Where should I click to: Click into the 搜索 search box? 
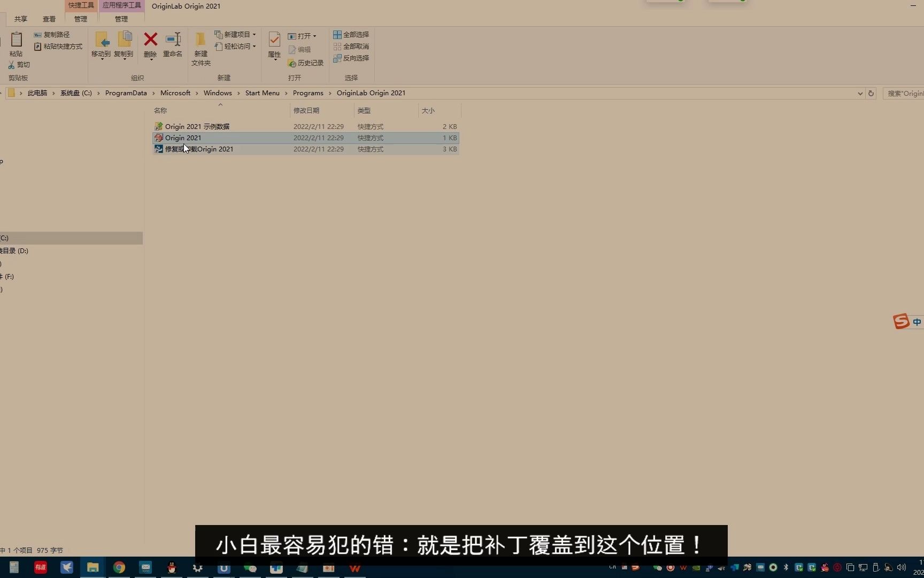click(x=904, y=93)
